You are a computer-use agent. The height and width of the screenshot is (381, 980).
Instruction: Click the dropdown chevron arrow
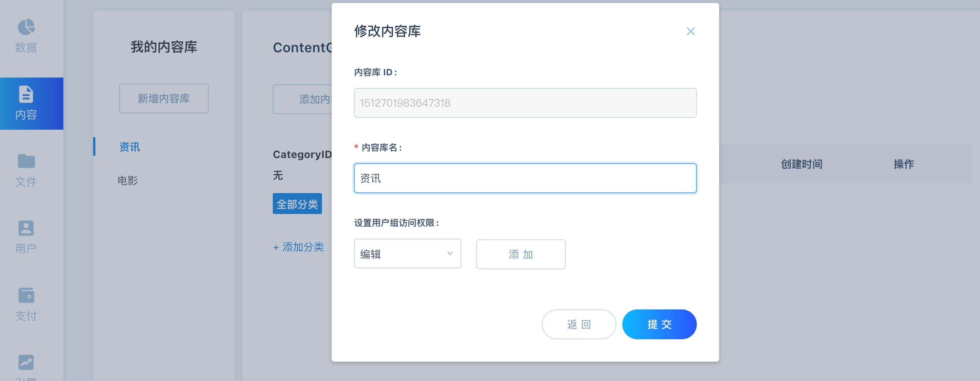point(450,254)
